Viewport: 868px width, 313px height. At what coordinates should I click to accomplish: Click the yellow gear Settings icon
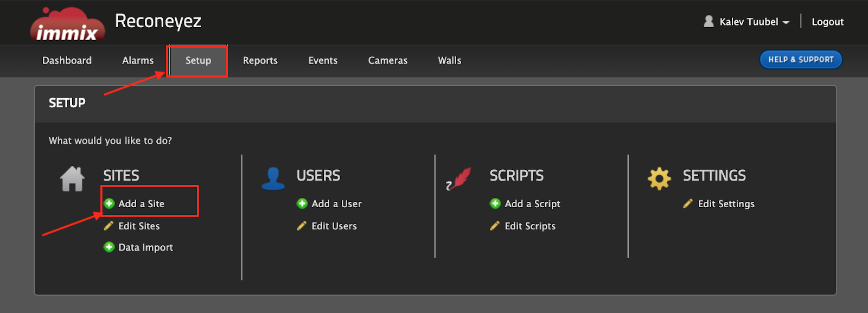click(x=659, y=178)
